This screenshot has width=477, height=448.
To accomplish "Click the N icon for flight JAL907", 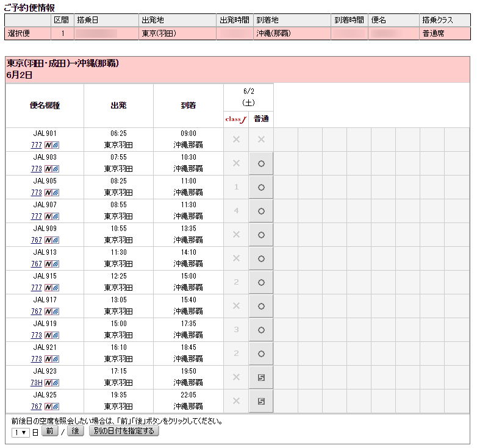I will coord(48,216).
